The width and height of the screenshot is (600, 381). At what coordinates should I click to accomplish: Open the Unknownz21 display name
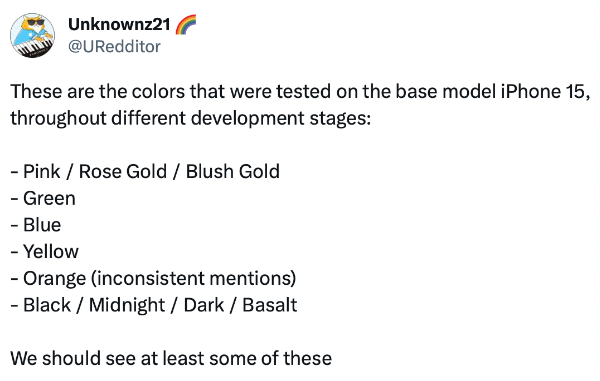click(x=119, y=24)
